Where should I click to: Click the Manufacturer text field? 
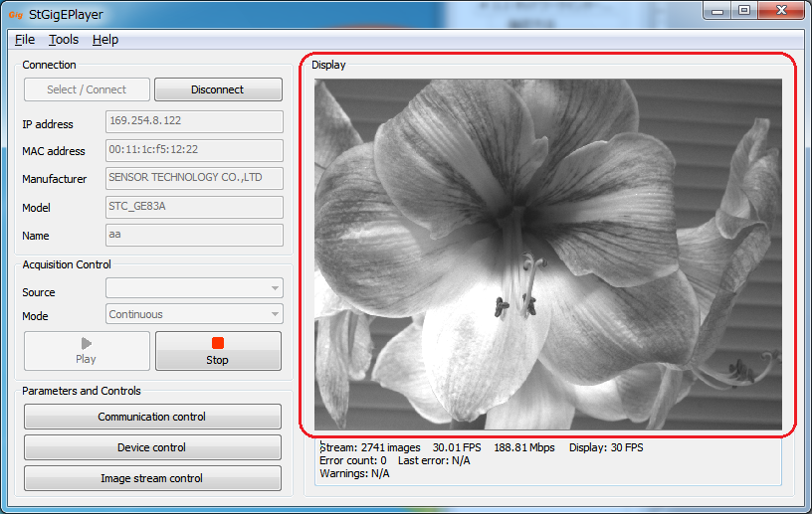[x=194, y=178]
